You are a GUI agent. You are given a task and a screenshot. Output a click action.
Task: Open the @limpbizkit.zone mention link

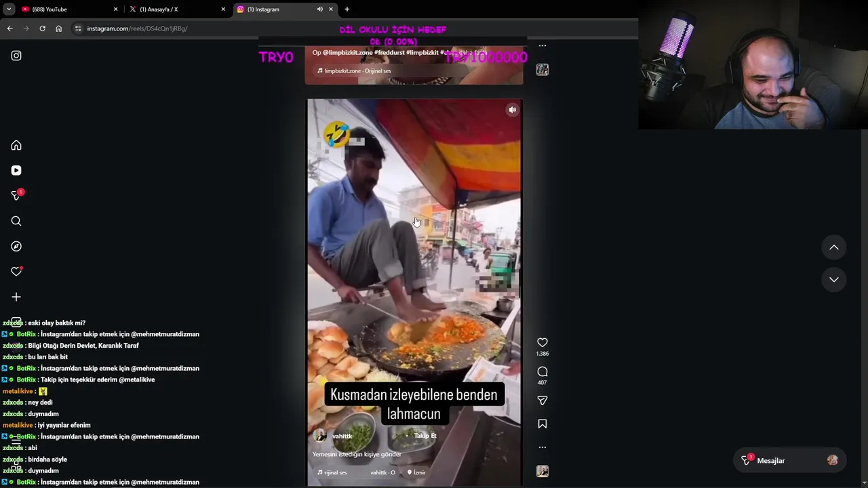click(348, 53)
